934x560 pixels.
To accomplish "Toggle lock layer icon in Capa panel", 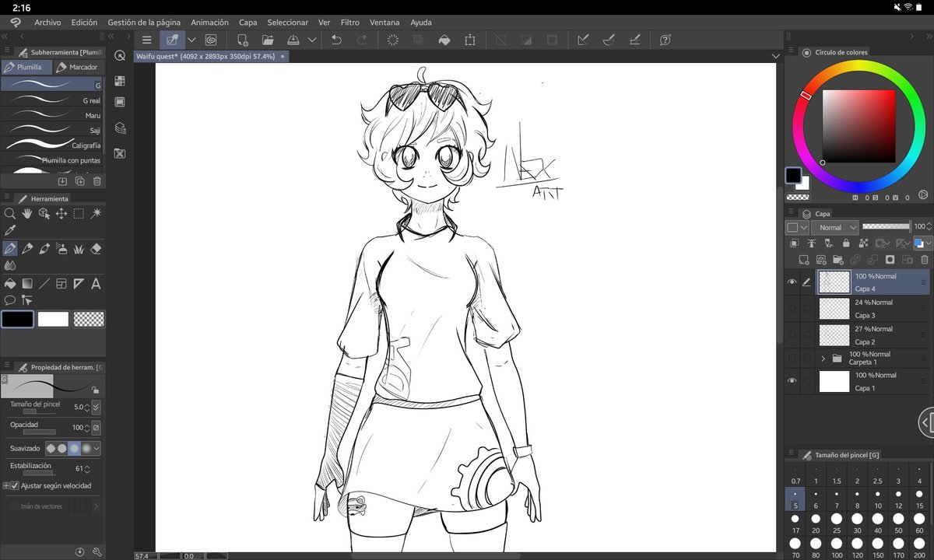I will (846, 243).
